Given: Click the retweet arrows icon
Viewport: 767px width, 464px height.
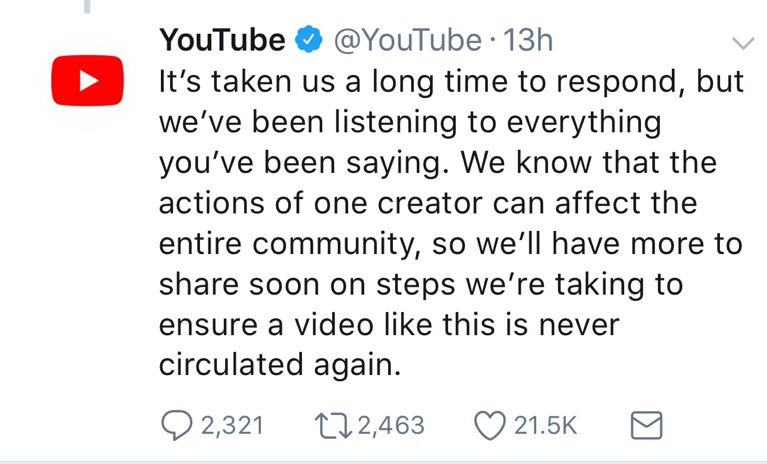Looking at the screenshot, I should point(333,425).
